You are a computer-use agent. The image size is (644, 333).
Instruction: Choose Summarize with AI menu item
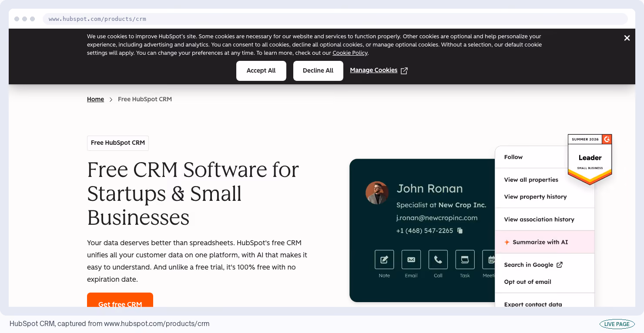(x=545, y=242)
